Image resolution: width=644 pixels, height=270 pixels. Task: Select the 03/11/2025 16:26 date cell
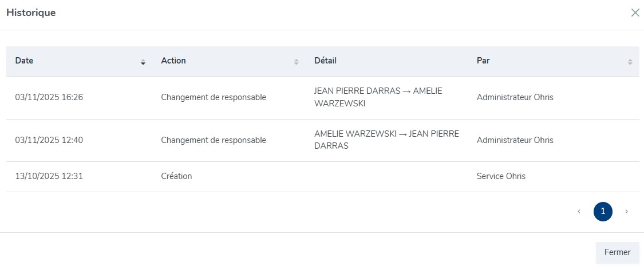coord(49,97)
